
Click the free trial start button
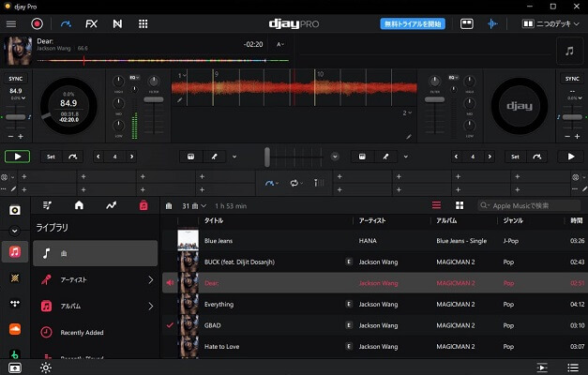[413, 24]
